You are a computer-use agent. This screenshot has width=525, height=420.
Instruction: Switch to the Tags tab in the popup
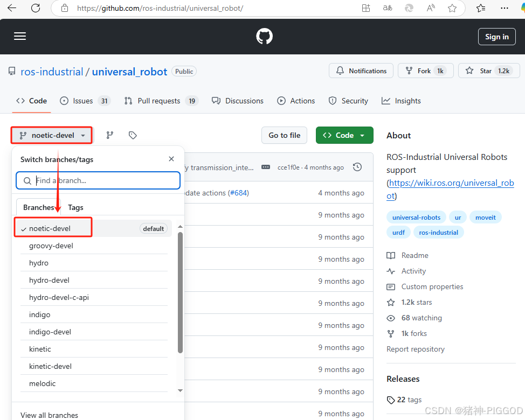[75, 207]
